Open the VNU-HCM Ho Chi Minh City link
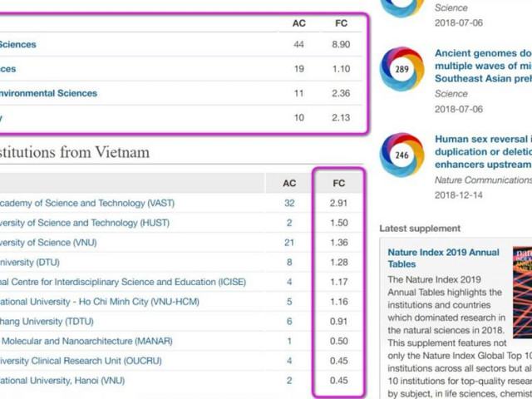Image resolution: width=532 pixels, height=399 pixels. pos(100,302)
